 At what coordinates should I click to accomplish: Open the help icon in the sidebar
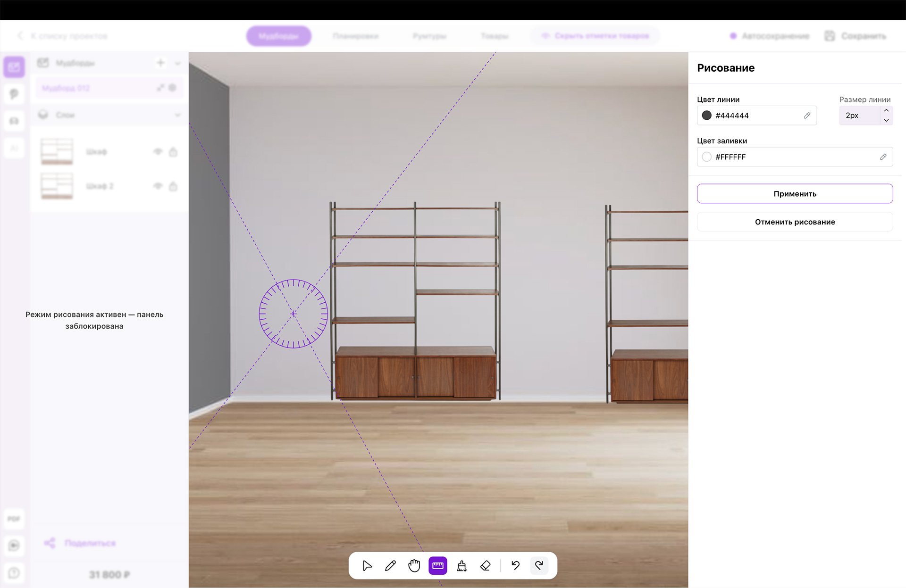(14, 573)
